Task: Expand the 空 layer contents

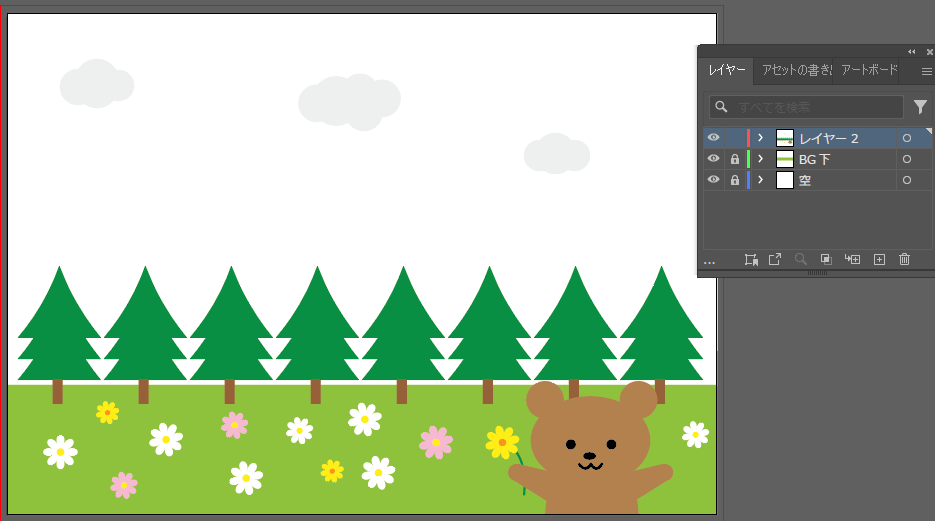Action: click(761, 180)
